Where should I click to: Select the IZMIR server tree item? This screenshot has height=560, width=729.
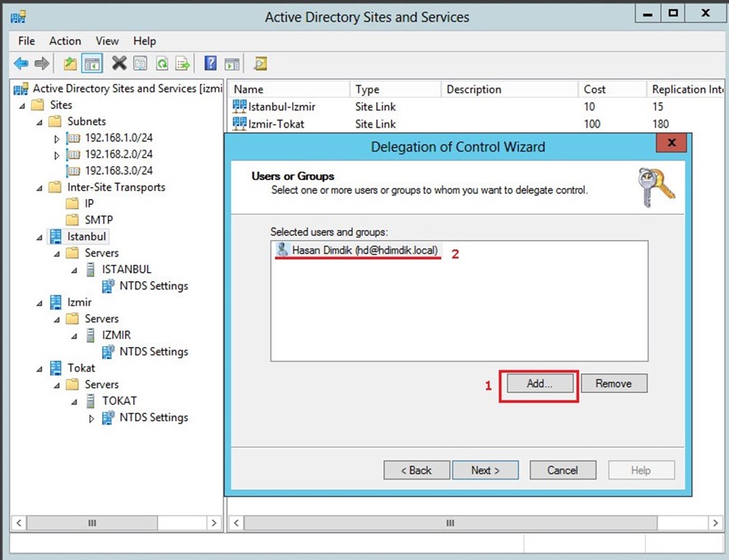coord(116,335)
